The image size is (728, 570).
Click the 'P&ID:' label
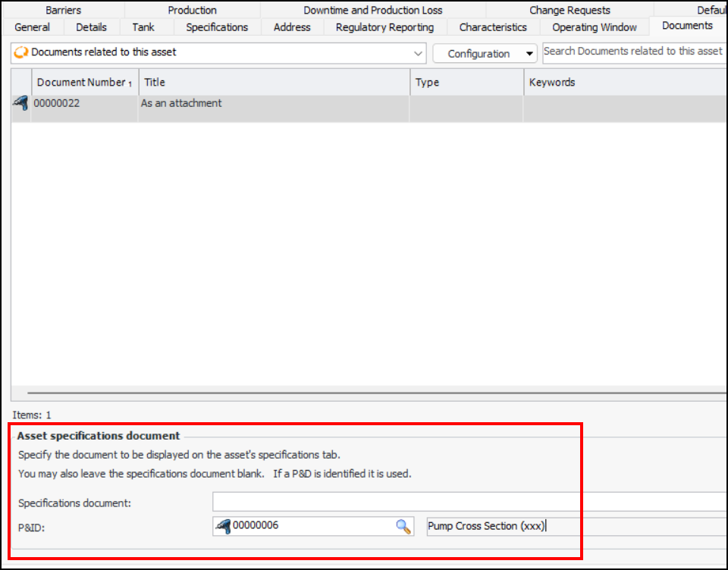point(32,528)
